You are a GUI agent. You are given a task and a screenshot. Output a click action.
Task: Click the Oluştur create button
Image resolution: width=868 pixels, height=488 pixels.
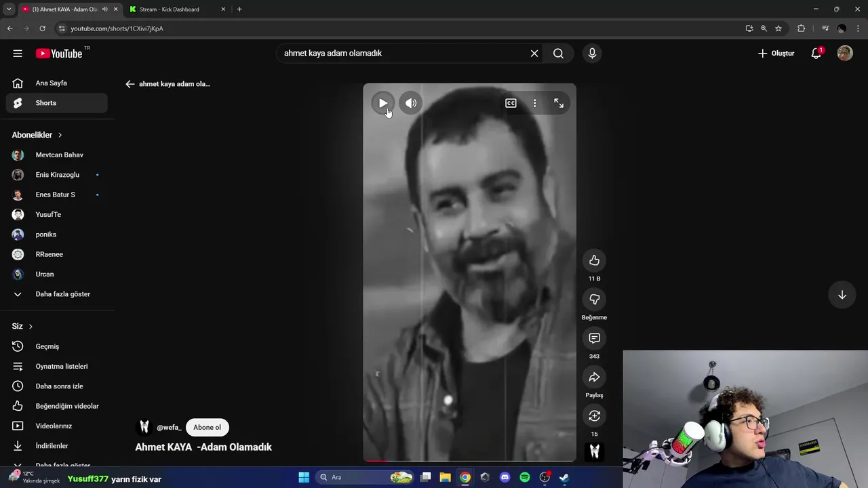pyautogui.click(x=776, y=54)
